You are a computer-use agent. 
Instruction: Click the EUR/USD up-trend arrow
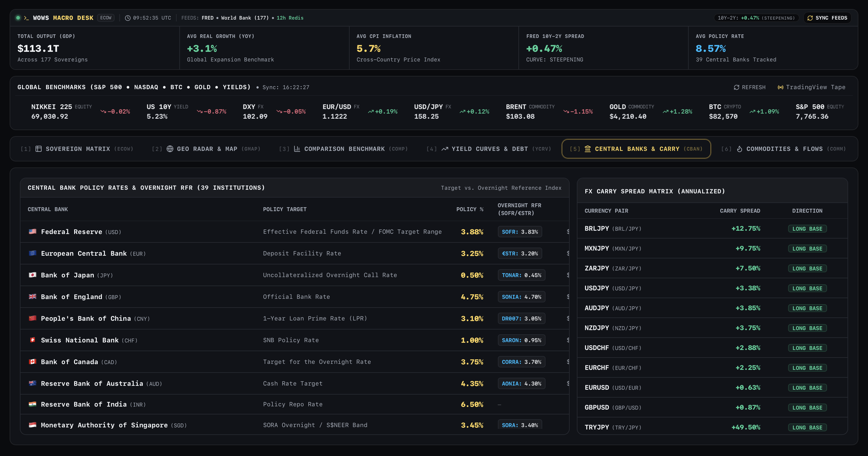[x=371, y=111]
